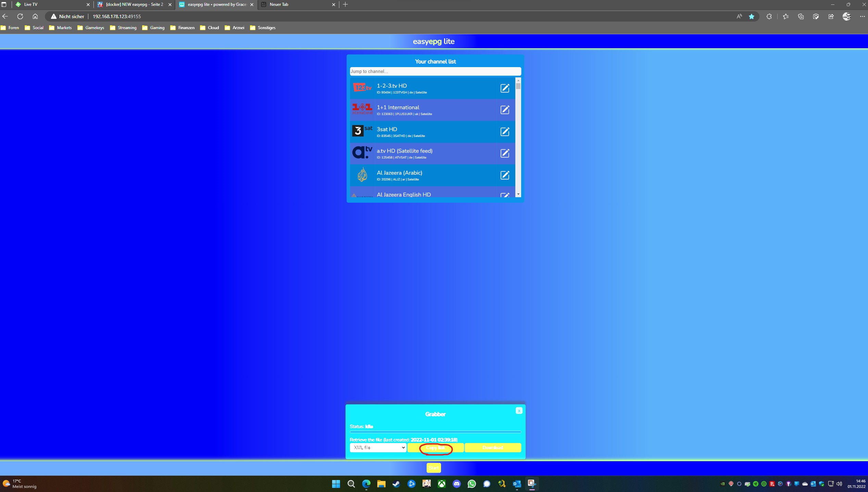The height and width of the screenshot is (492, 868).
Task: Close the Grabber panel with x
Action: (x=519, y=411)
